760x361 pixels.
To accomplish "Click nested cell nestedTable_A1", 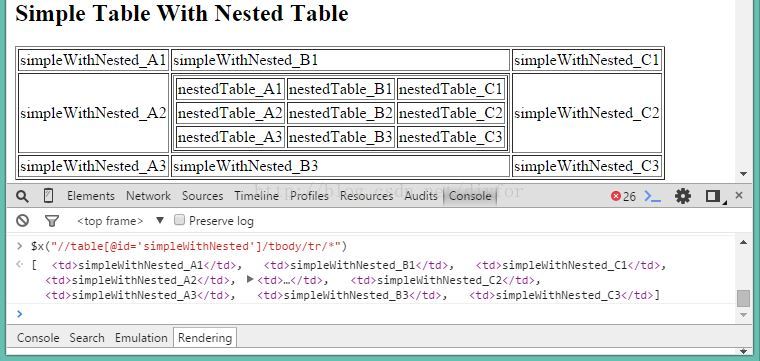I will point(230,89).
